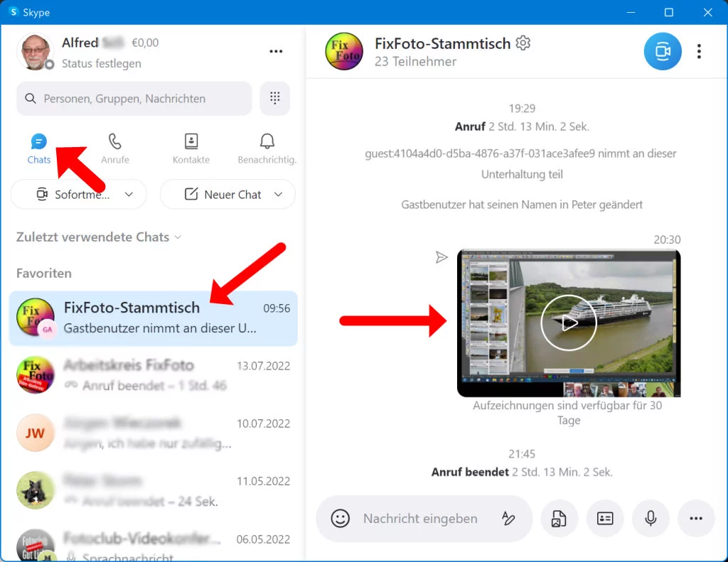Share a contact card in chat

click(x=605, y=519)
